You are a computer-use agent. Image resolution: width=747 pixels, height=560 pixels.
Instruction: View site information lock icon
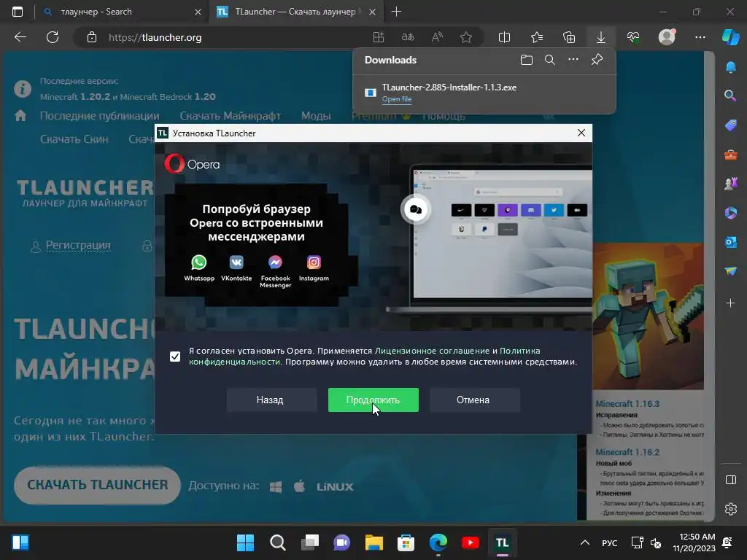pyautogui.click(x=92, y=37)
